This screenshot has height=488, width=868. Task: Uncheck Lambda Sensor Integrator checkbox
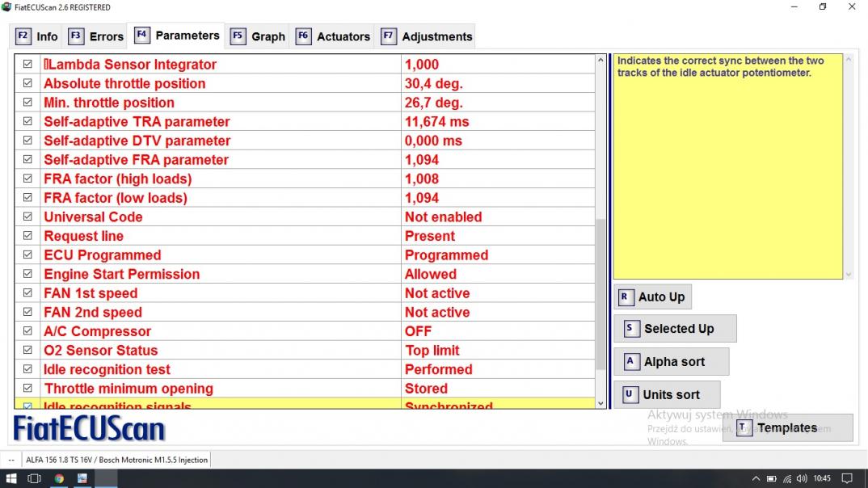click(x=27, y=64)
